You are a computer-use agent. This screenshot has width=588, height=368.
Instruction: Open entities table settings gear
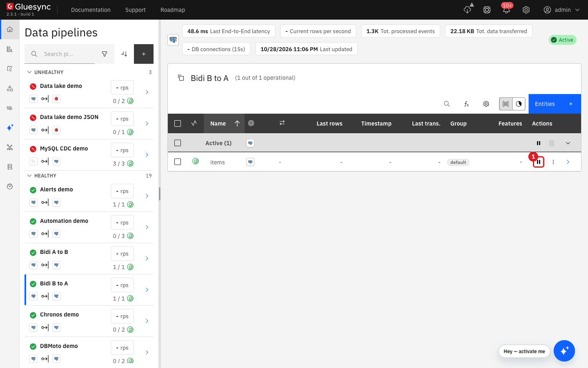pos(486,104)
